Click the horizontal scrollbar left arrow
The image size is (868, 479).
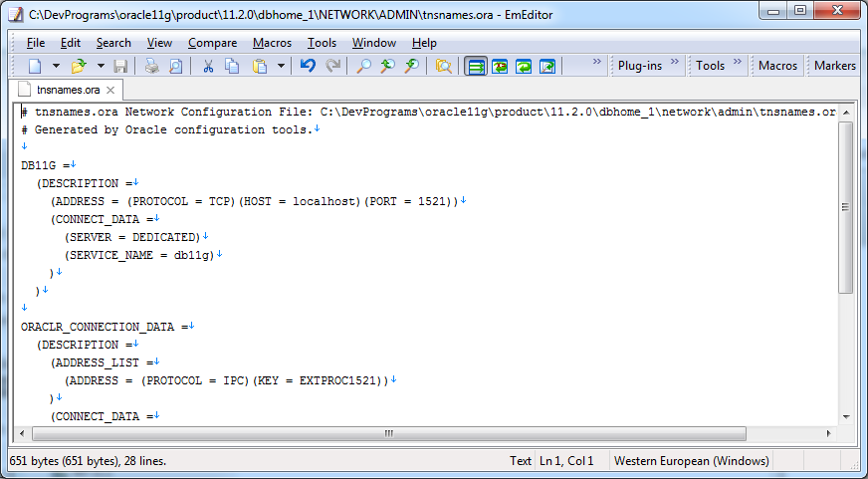[22, 433]
